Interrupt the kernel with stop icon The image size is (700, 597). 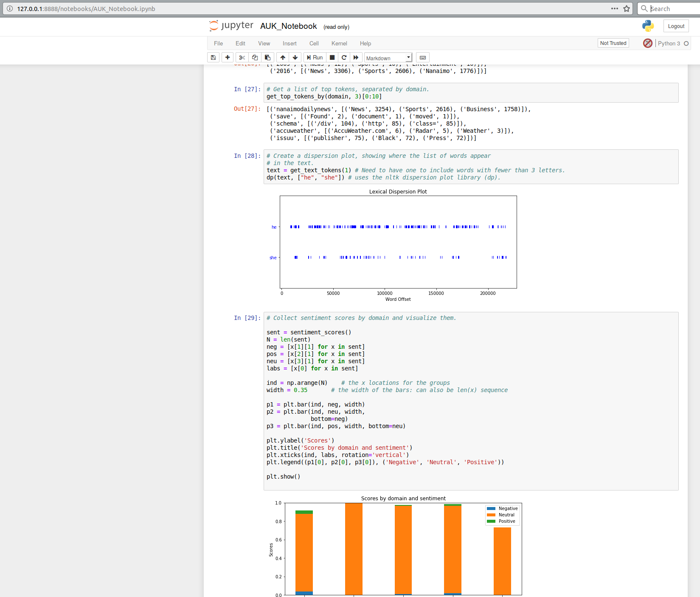[332, 58]
